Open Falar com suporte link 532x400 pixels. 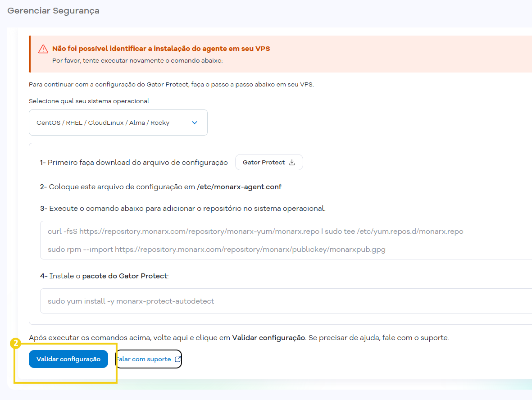[x=149, y=359]
